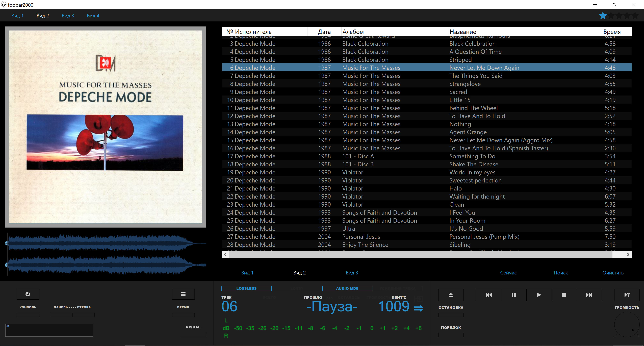This screenshot has height=346, width=644.
Task: Select track 'Never Let Me Down Again' at 4:48
Action: (x=426, y=68)
